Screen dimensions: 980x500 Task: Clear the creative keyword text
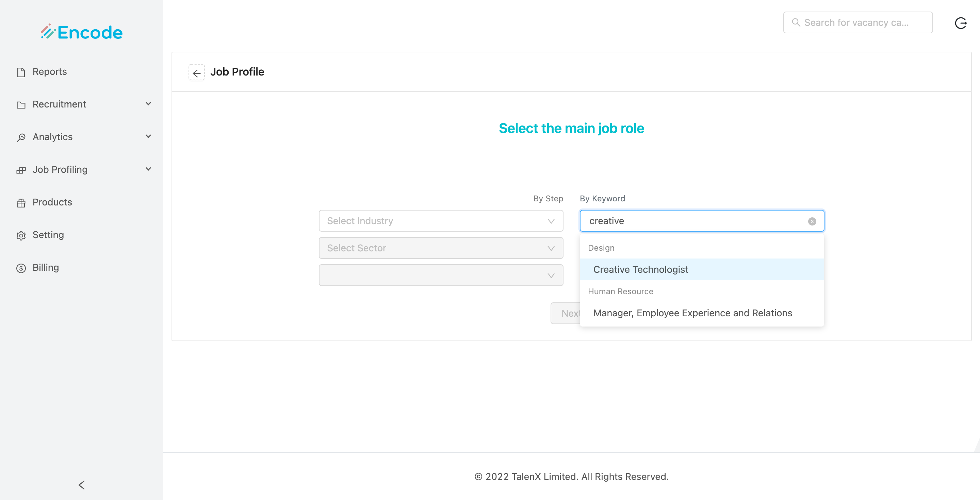coord(812,221)
